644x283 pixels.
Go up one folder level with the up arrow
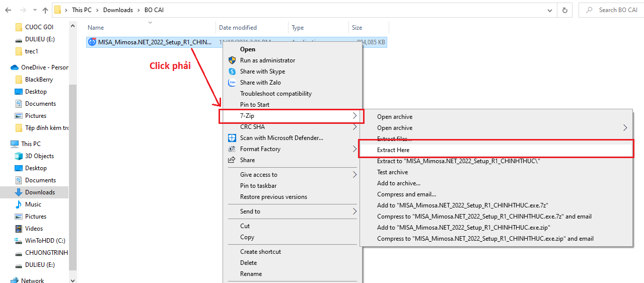click(45, 10)
